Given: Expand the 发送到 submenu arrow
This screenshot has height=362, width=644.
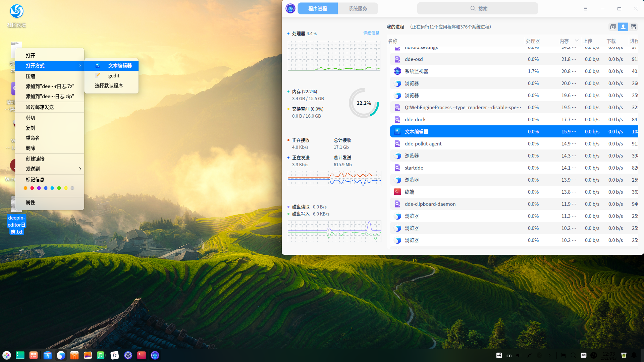Looking at the screenshot, I should tap(80, 169).
